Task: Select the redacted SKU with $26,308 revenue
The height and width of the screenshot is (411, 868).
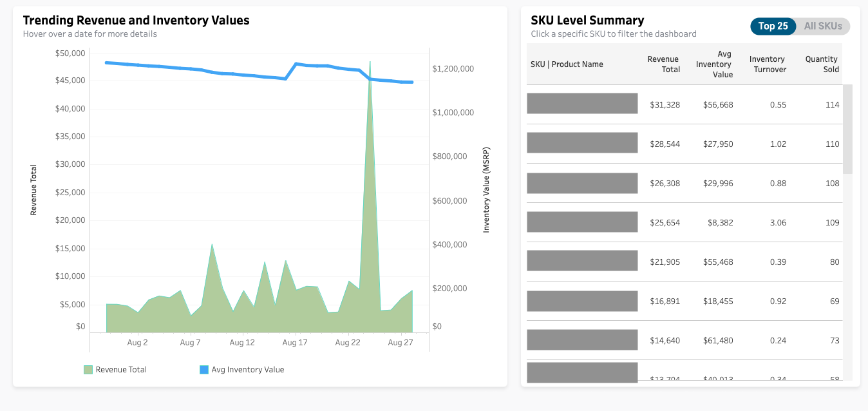Action: (582, 183)
